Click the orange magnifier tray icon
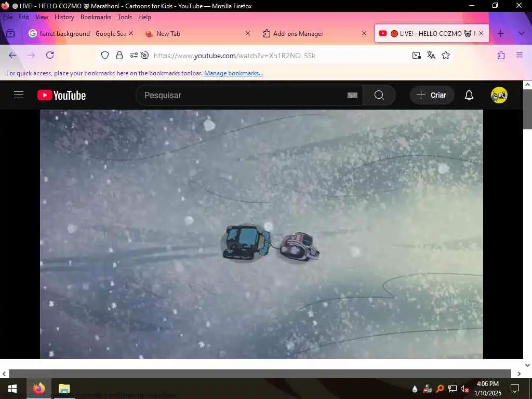The image size is (532, 399). click(440, 389)
